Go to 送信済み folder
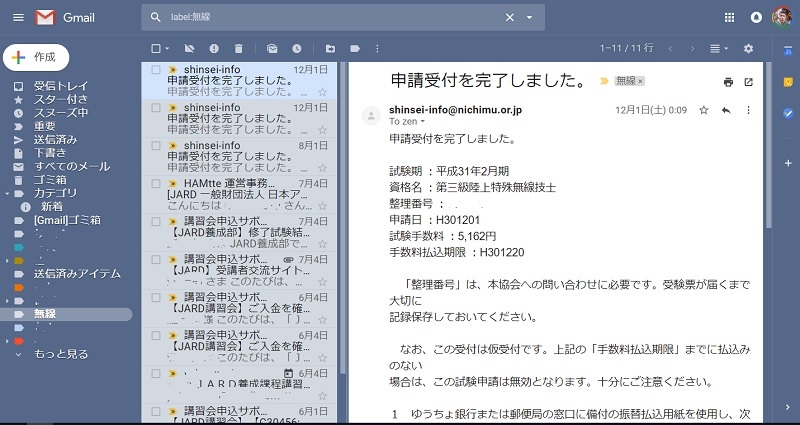 55,139
